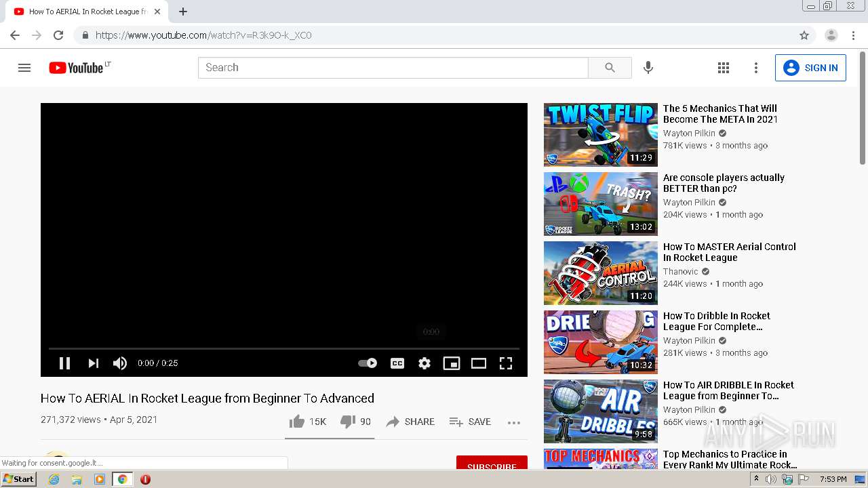Show hidden tray icons arrow
Viewport: 868px width, 488px height.
756,479
